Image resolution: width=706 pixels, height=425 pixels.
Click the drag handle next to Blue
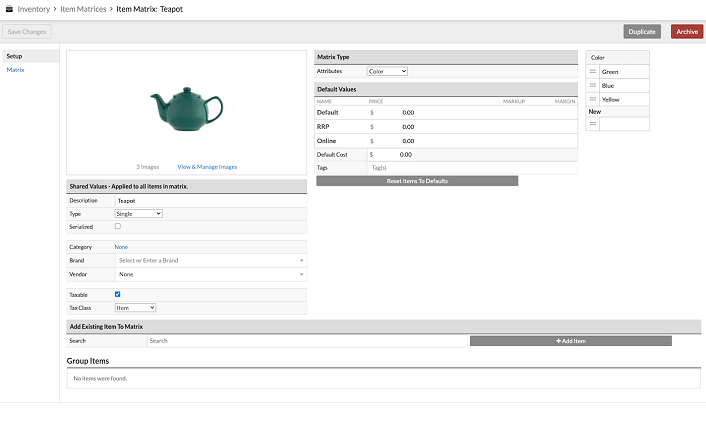(x=593, y=86)
